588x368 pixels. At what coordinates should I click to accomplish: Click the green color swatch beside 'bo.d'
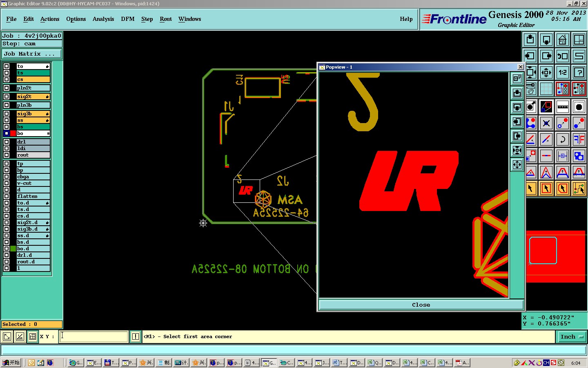(x=13, y=249)
